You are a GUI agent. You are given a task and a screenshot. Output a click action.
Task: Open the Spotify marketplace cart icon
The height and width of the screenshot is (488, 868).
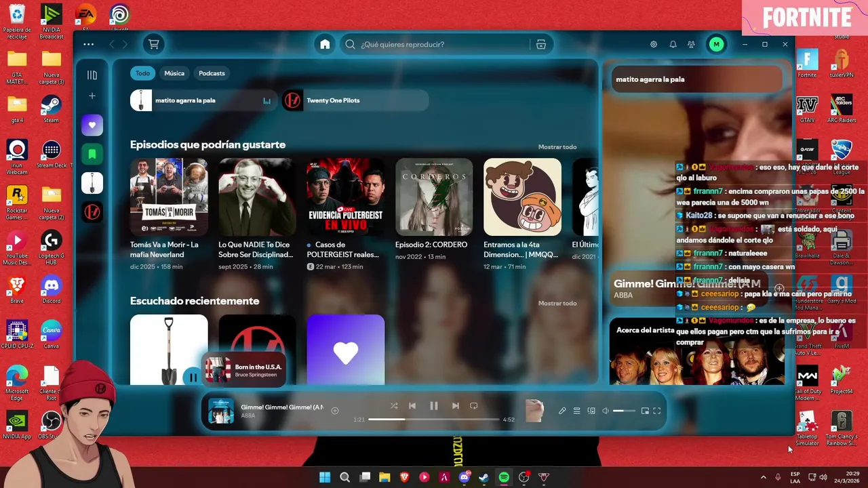(154, 44)
